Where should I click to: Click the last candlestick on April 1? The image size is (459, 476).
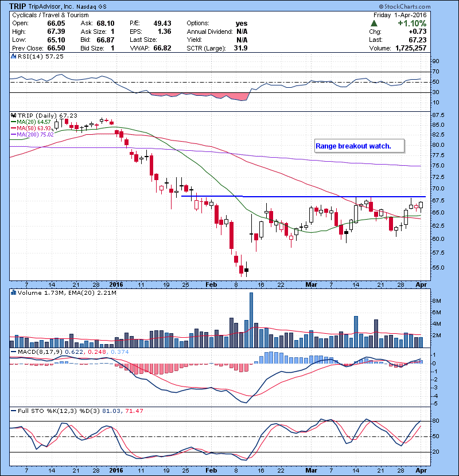pyautogui.click(x=421, y=205)
